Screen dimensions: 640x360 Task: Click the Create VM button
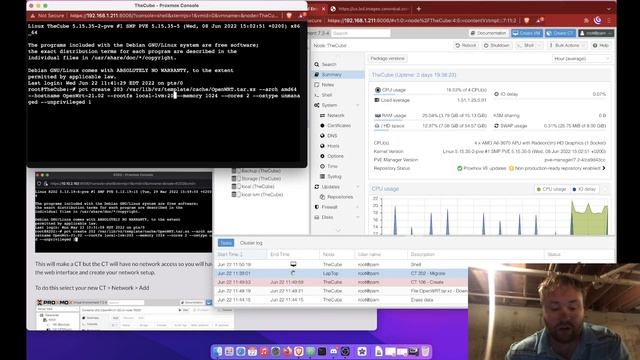(x=527, y=33)
